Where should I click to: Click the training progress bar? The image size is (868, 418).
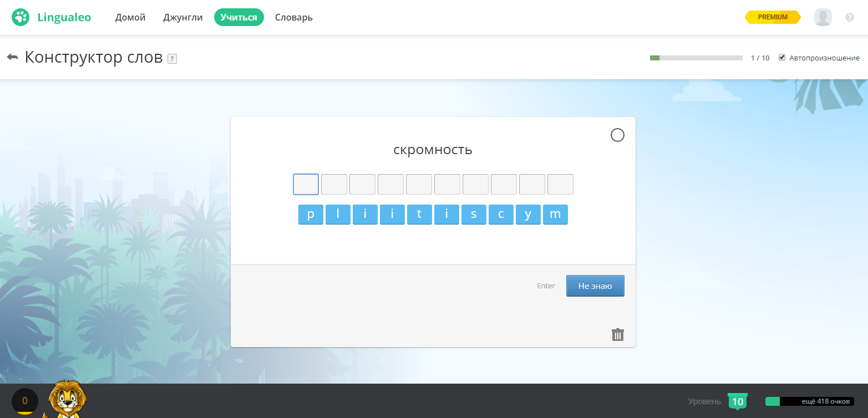(x=696, y=58)
